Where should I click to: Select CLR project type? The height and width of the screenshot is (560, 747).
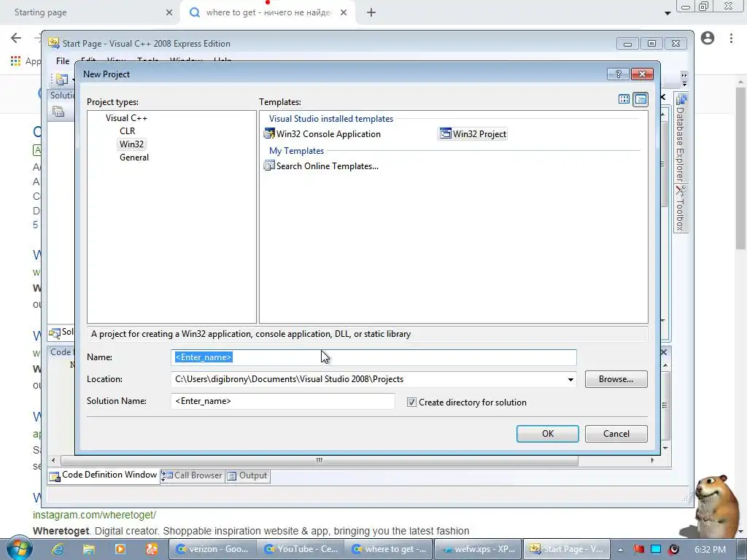tap(127, 131)
